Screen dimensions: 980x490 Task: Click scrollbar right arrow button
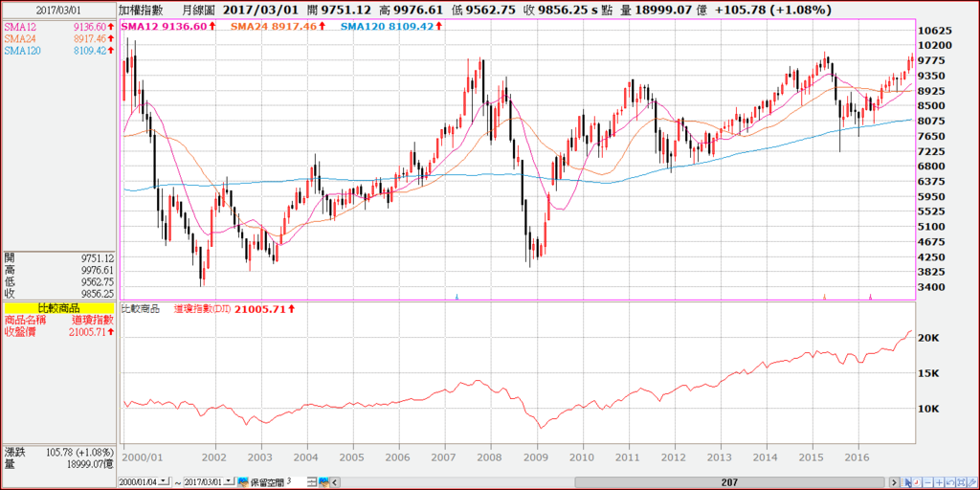click(894, 482)
